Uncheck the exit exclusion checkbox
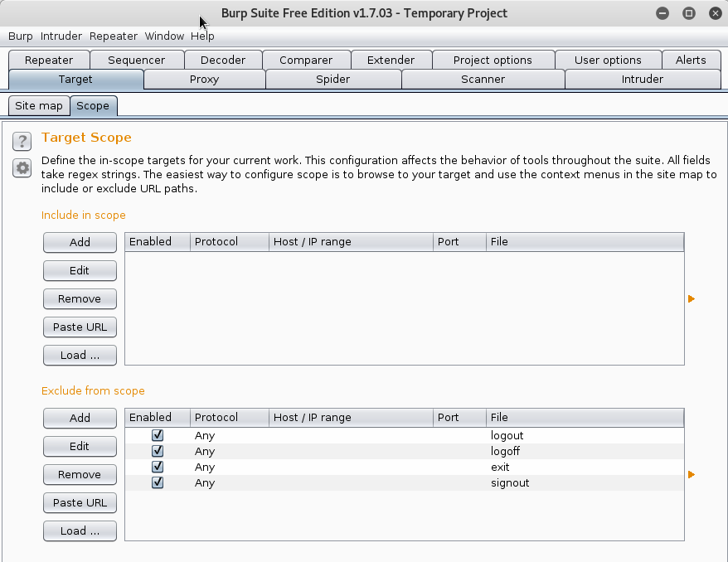The image size is (728, 562). (158, 467)
